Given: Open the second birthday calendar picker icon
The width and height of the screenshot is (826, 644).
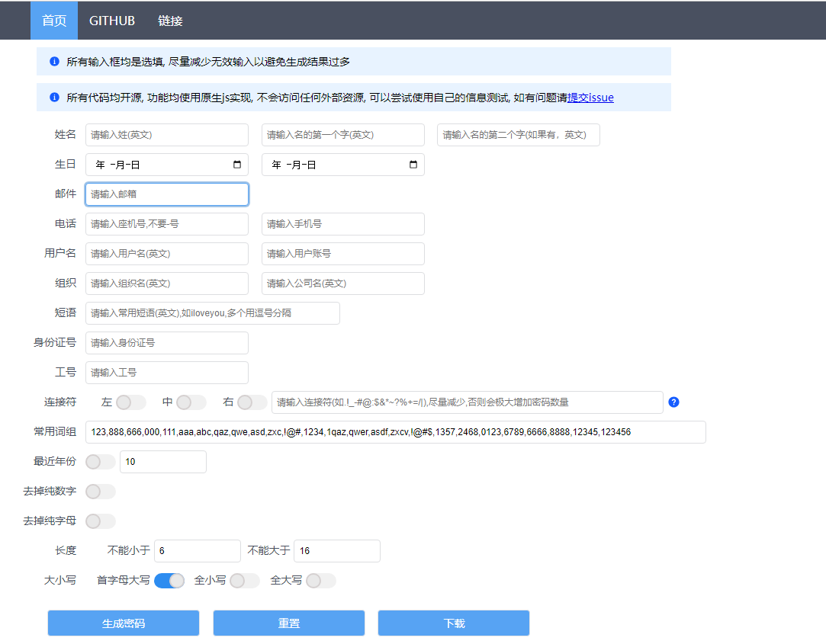Looking at the screenshot, I should pyautogui.click(x=413, y=165).
